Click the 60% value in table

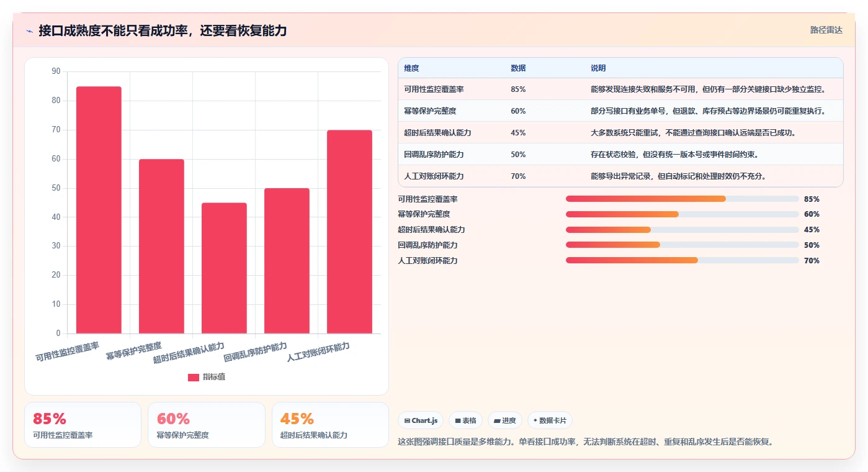[518, 111]
